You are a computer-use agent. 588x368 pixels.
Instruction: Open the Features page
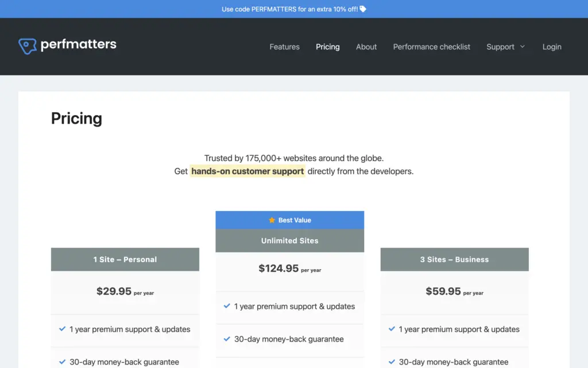(x=285, y=47)
